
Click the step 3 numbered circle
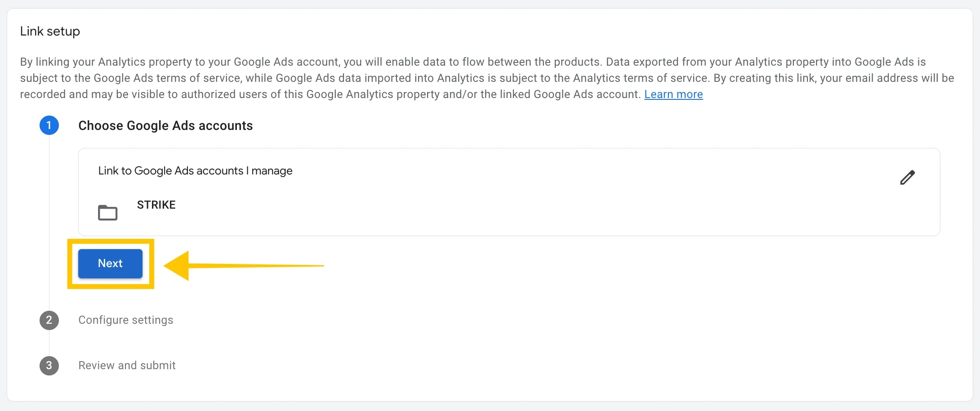(x=49, y=366)
